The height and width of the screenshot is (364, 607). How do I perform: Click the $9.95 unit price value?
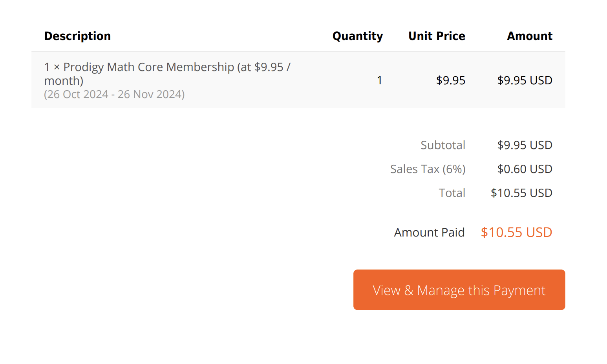coord(451,80)
